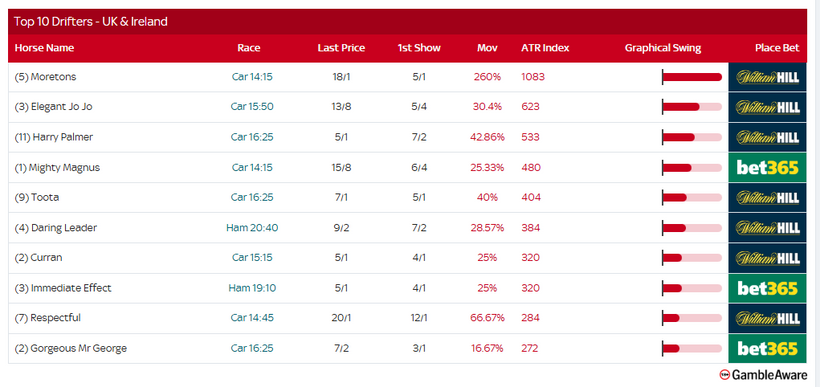Open Car 15:50 race link

(252, 107)
